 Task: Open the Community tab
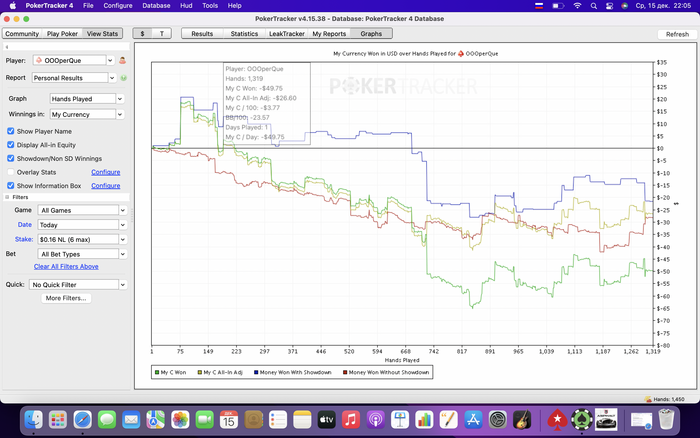22,33
